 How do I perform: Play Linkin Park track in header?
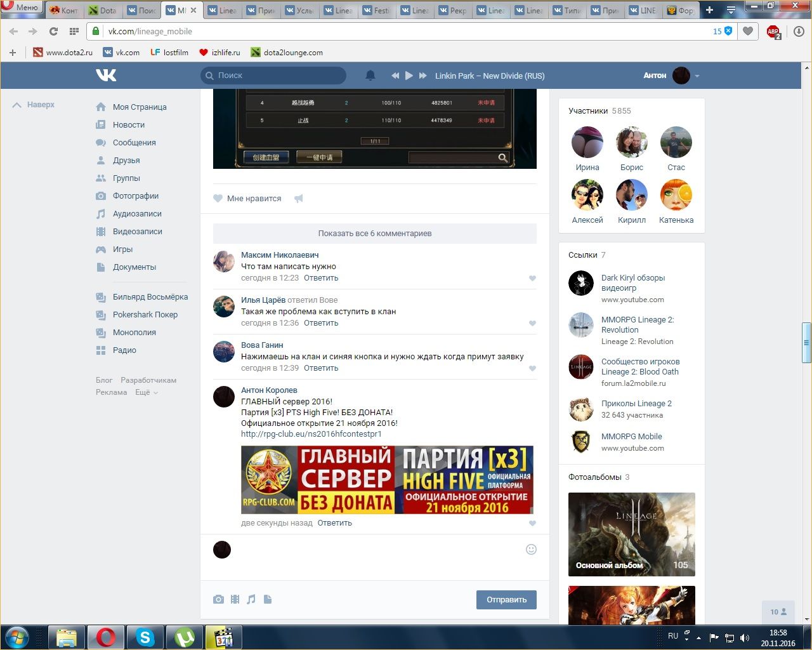(409, 76)
